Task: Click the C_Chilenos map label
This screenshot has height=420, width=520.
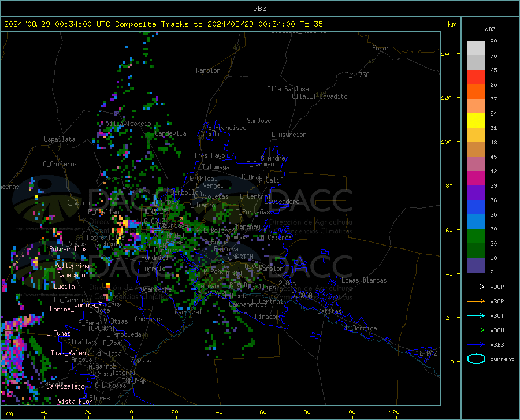Action: 60,164
